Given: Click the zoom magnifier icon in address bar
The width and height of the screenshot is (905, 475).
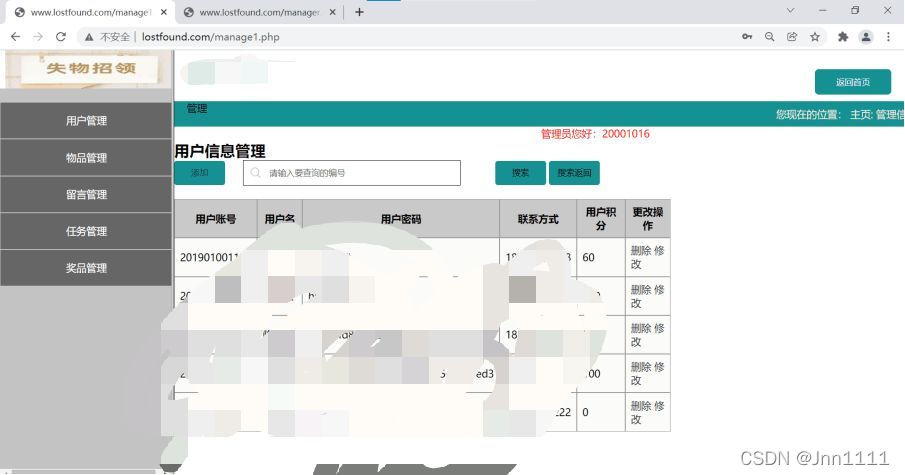Looking at the screenshot, I should pos(769,37).
